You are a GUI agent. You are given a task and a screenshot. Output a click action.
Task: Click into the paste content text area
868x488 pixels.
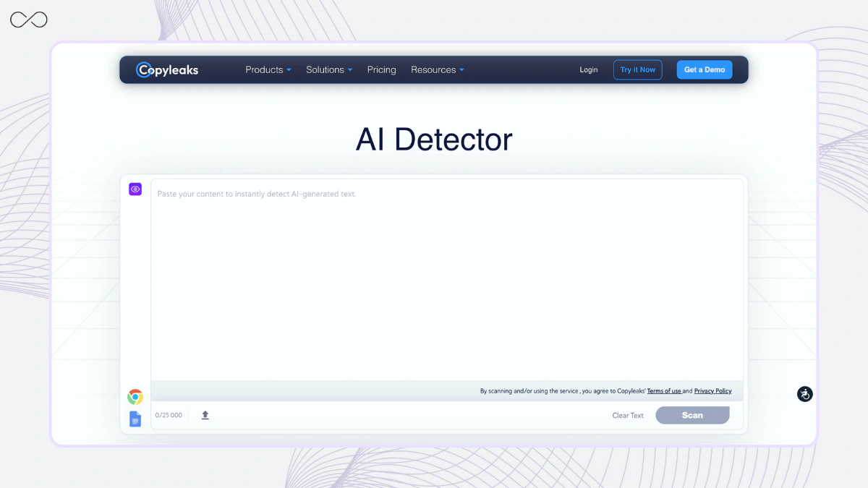point(447,280)
